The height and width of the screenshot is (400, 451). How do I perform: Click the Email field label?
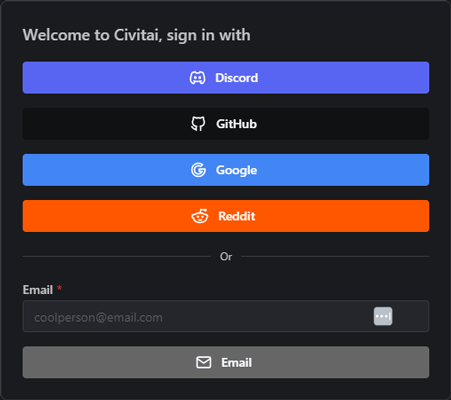pos(38,290)
